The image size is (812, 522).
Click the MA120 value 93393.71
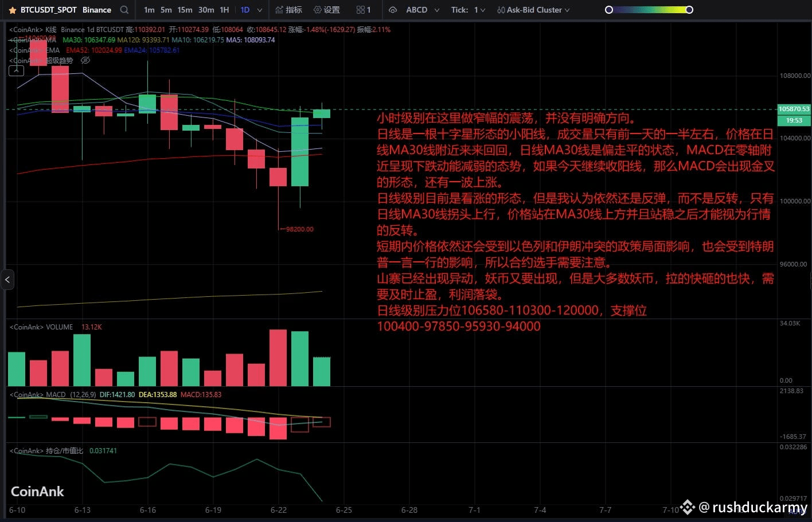155,40
